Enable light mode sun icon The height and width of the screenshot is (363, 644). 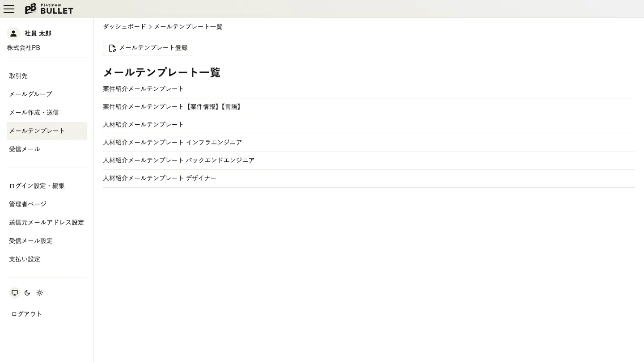[40, 293]
